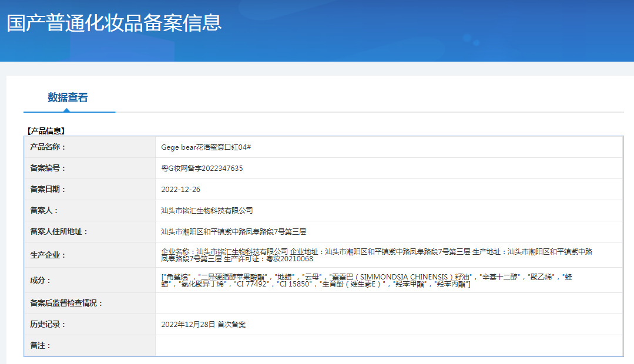Click the 【产品信息】 section heading
The image size is (634, 364).
(x=46, y=131)
